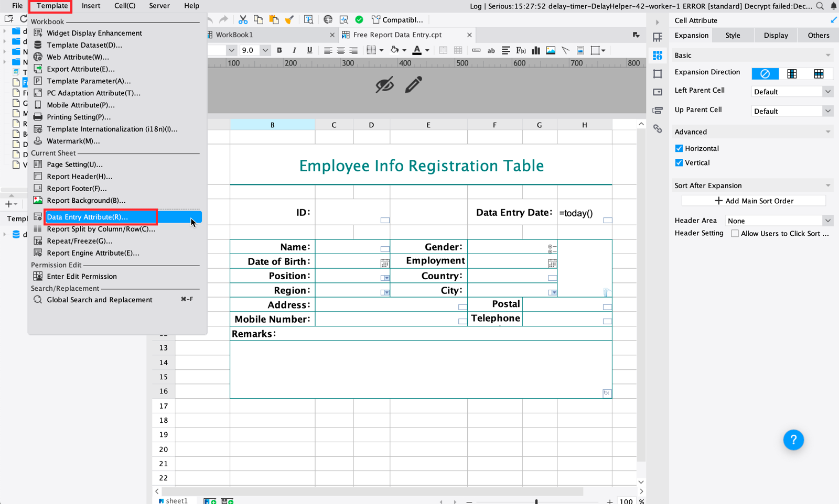Open Template Parameter(A) menu item

(89, 81)
